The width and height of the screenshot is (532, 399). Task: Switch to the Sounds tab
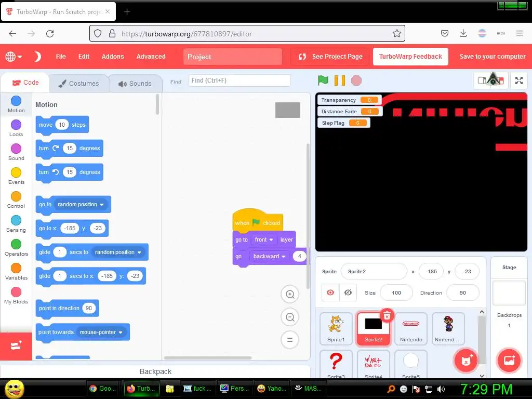pos(136,84)
